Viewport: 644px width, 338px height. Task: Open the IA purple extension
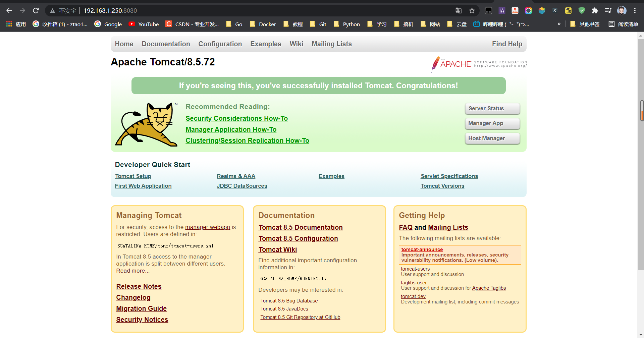click(502, 11)
